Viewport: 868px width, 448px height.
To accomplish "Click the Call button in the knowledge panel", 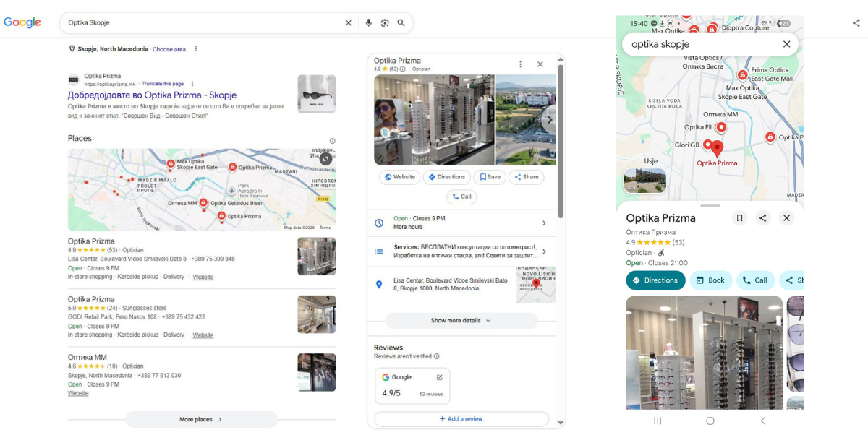I will 461,197.
